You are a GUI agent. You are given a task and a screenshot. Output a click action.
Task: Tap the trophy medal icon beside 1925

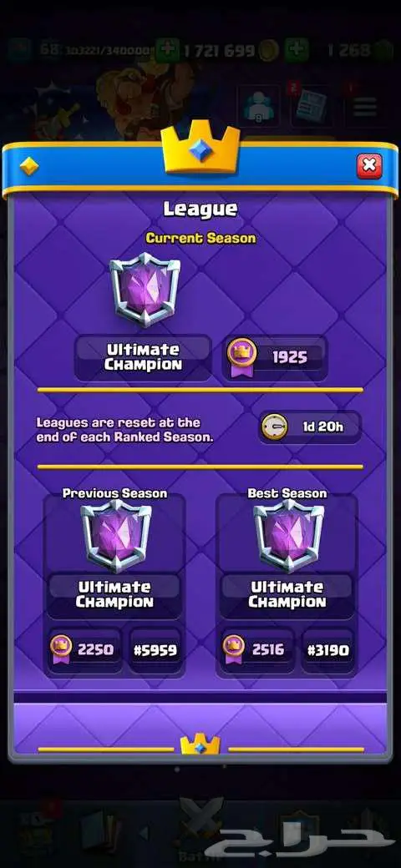242,357
